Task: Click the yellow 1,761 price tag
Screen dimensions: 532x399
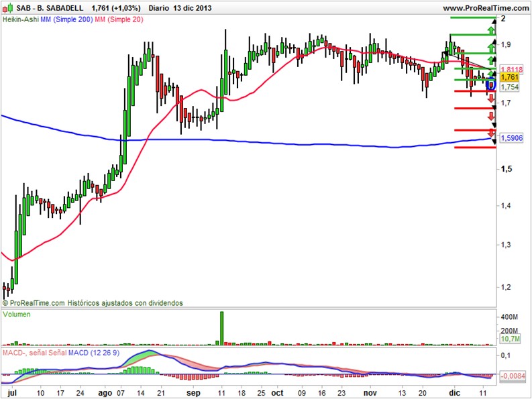Action: [510, 77]
